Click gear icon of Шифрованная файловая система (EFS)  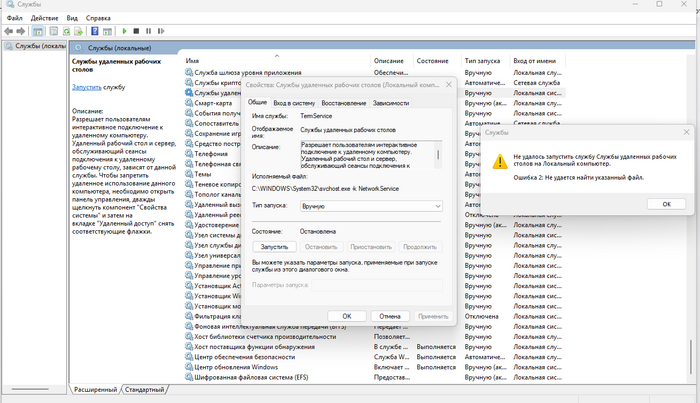[x=189, y=377]
